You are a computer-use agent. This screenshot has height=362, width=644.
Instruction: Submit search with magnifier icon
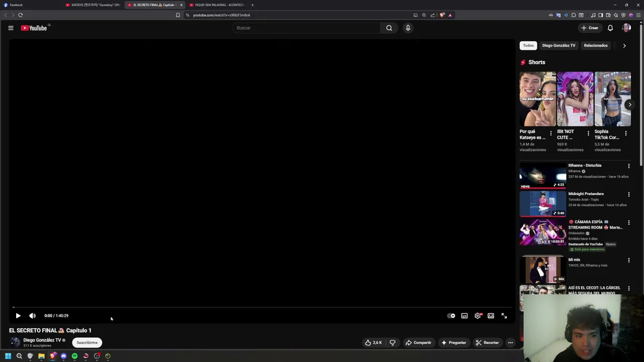389,28
